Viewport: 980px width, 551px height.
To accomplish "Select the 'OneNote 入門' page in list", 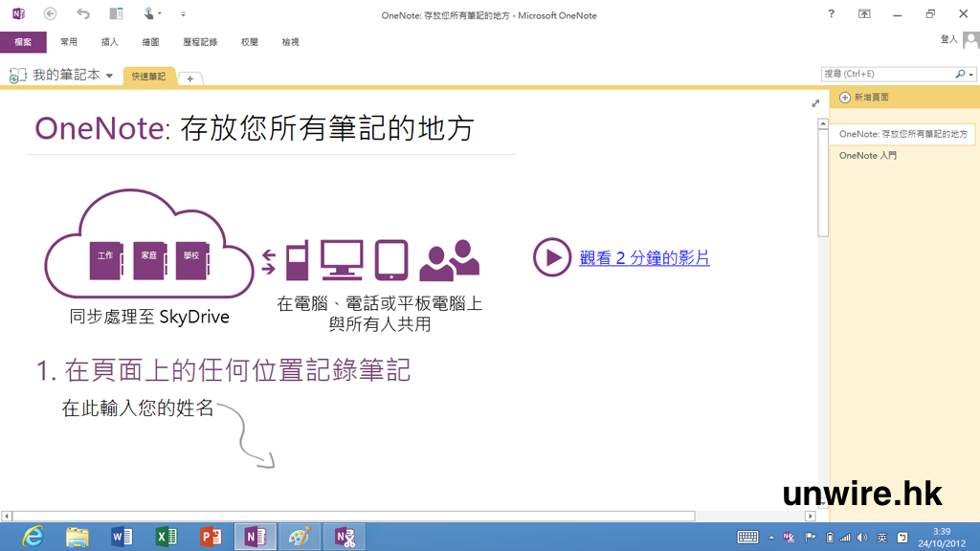I will [x=868, y=155].
